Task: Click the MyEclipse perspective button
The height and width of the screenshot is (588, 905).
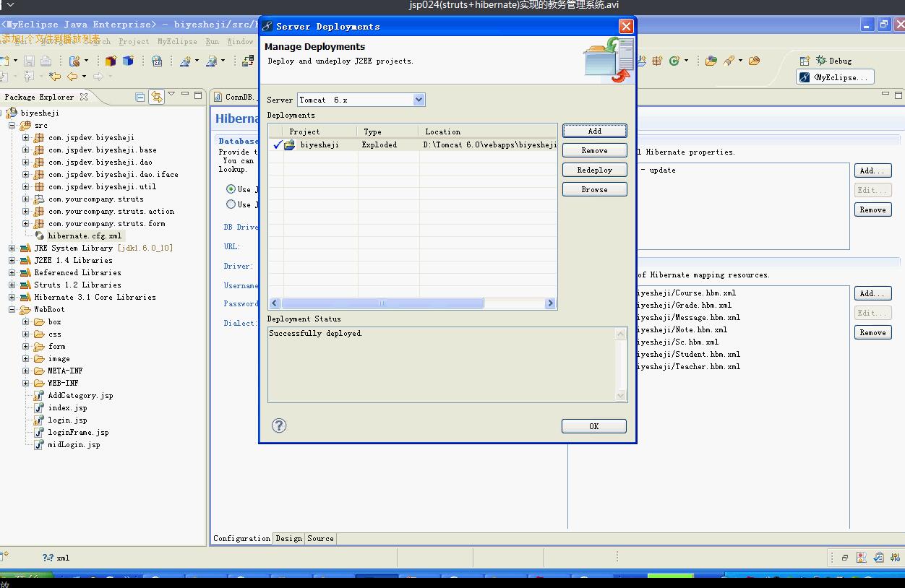Action: [x=835, y=77]
